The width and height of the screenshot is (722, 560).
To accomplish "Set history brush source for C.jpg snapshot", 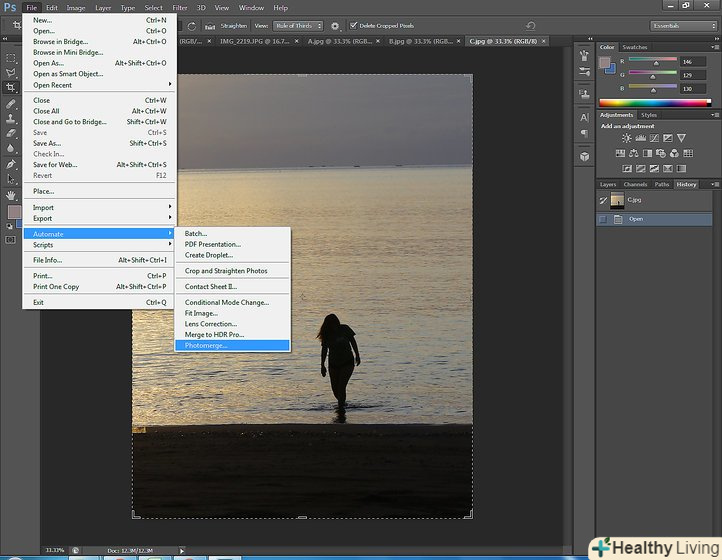I will [602, 200].
